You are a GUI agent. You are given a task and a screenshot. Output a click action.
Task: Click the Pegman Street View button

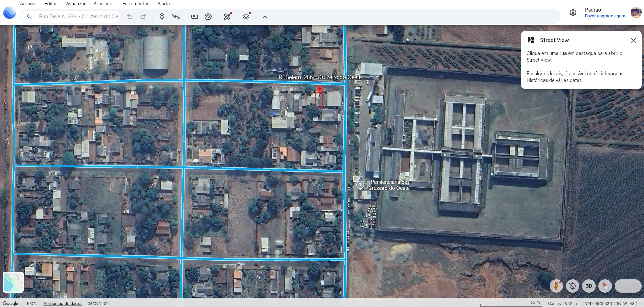click(x=556, y=286)
